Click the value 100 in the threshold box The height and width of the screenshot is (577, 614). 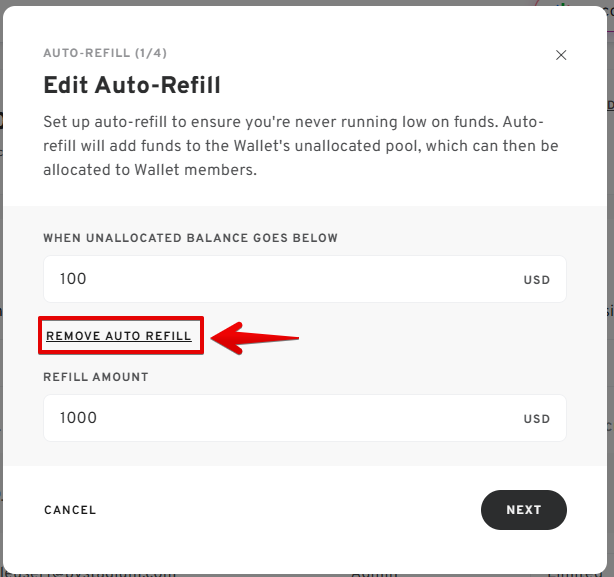tap(73, 279)
